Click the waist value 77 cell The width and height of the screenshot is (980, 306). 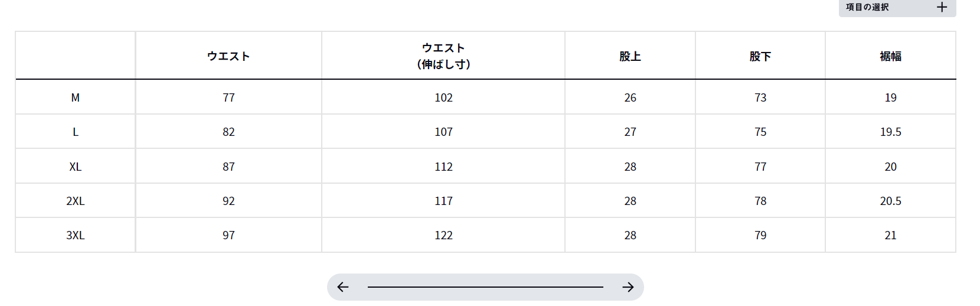tap(228, 97)
